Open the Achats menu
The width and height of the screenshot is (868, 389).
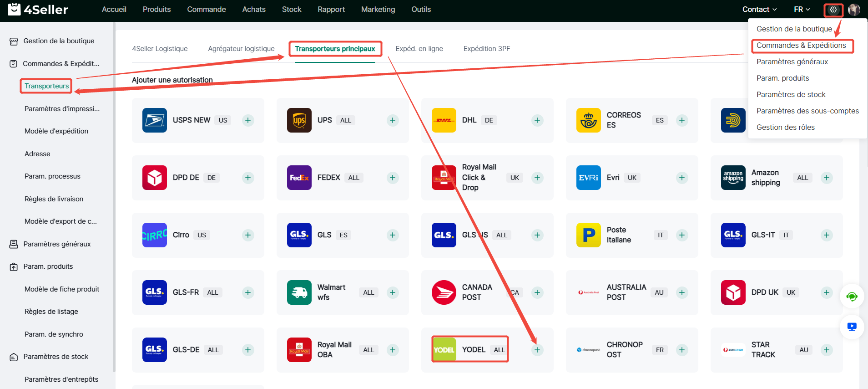point(254,9)
